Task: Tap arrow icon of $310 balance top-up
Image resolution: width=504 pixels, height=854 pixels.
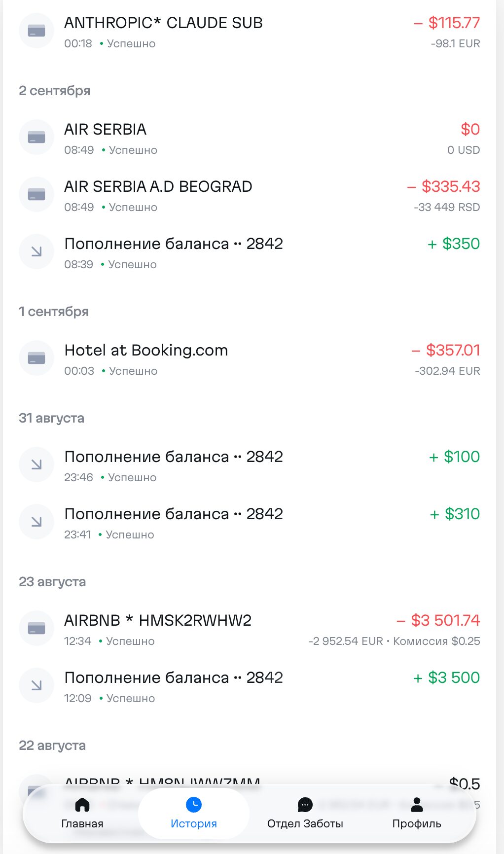Action: pyautogui.click(x=36, y=522)
